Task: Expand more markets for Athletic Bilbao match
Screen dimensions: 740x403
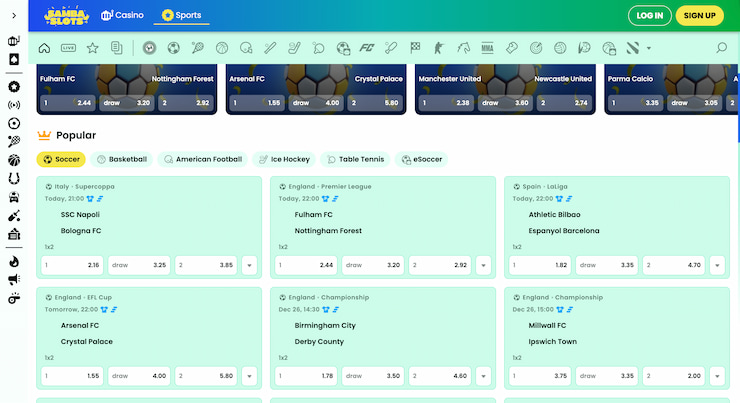Action: tap(717, 265)
